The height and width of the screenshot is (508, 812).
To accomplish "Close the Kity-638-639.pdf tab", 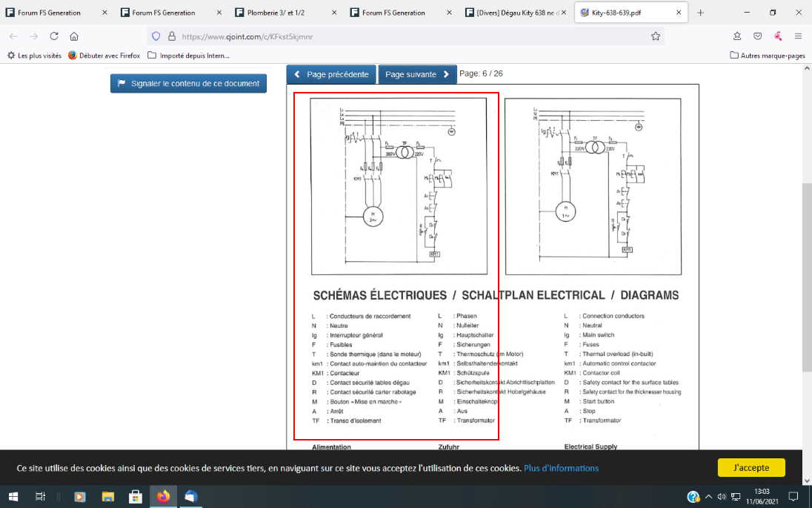I will tap(679, 13).
